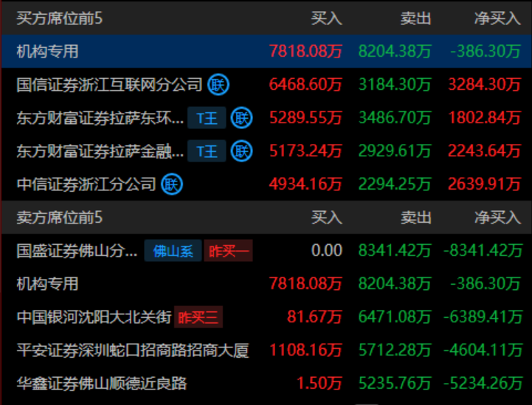This screenshot has width=532, height=405.
Task: Open 中国银河沈阳大北关街 seat
Action: 94,317
